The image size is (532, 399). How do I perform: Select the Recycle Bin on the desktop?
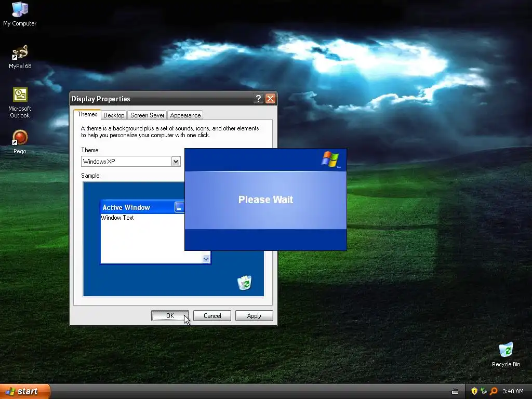click(506, 354)
